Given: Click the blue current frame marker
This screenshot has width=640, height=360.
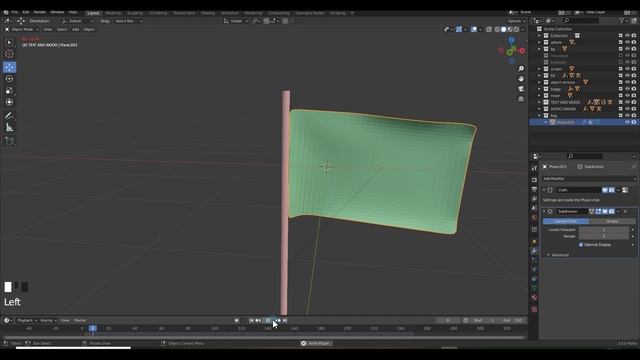Looking at the screenshot, I should [93, 328].
